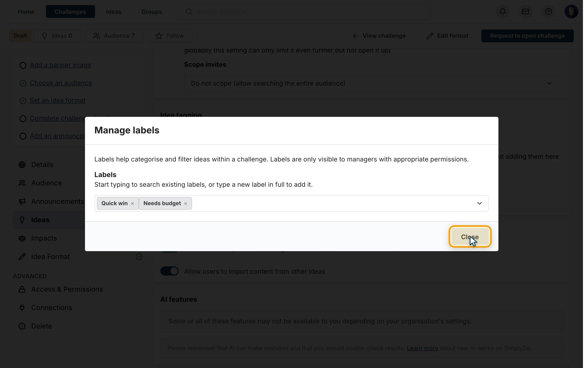
Task: Open the help question mark icon
Action: [548, 11]
